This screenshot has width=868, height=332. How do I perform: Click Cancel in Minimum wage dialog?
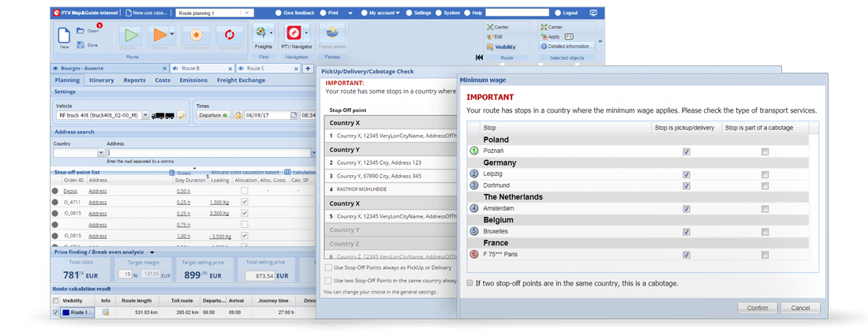pos(800,308)
